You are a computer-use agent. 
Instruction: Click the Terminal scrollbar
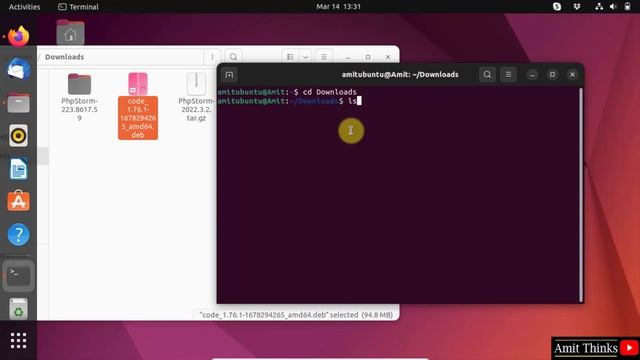(581, 194)
